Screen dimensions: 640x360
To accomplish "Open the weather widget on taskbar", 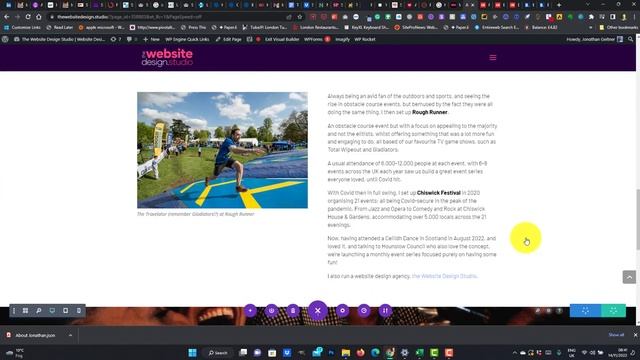I will coord(15,353).
